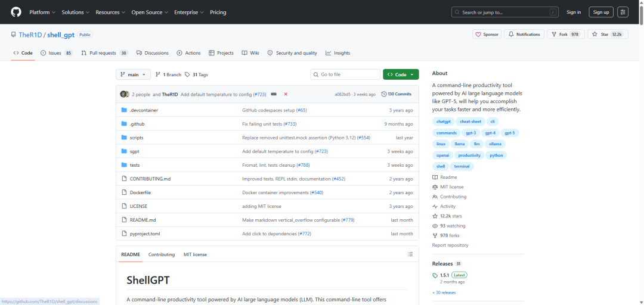
Task: Open the CONTRIBUTING.md file
Action: pyautogui.click(x=150, y=179)
